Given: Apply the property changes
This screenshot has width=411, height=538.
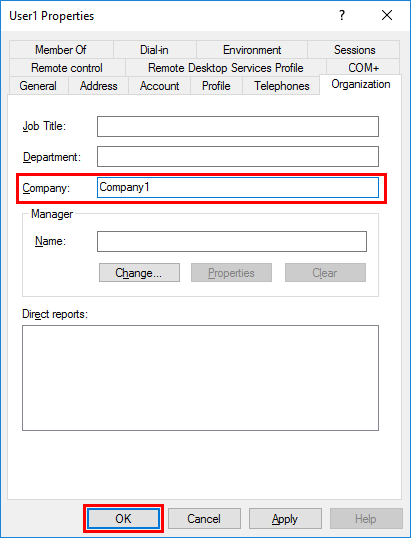Looking at the screenshot, I should pyautogui.click(x=285, y=518).
